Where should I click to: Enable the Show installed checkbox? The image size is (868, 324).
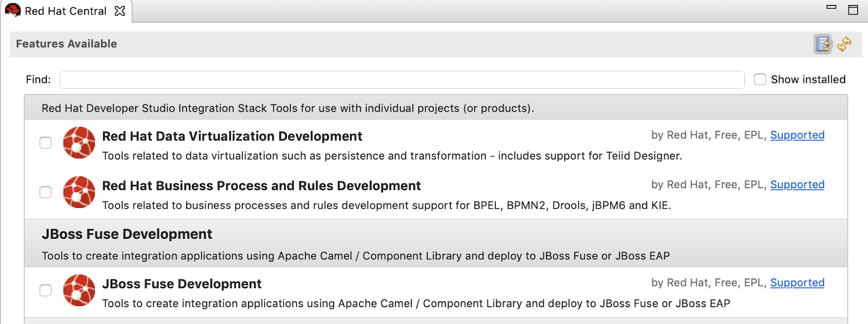tap(760, 79)
